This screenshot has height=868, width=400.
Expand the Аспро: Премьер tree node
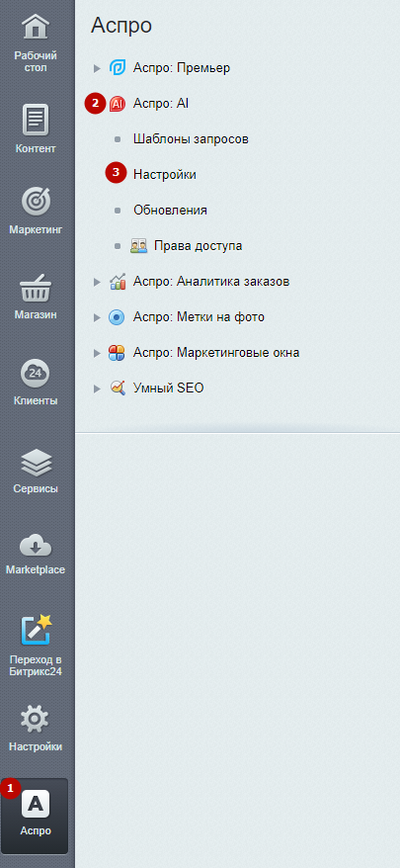click(x=98, y=68)
